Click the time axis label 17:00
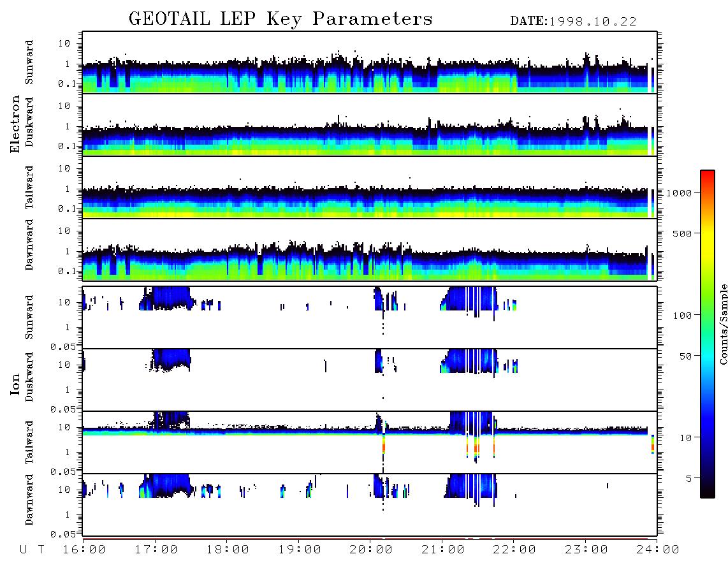Screen dimensions: 728x561 (156, 550)
